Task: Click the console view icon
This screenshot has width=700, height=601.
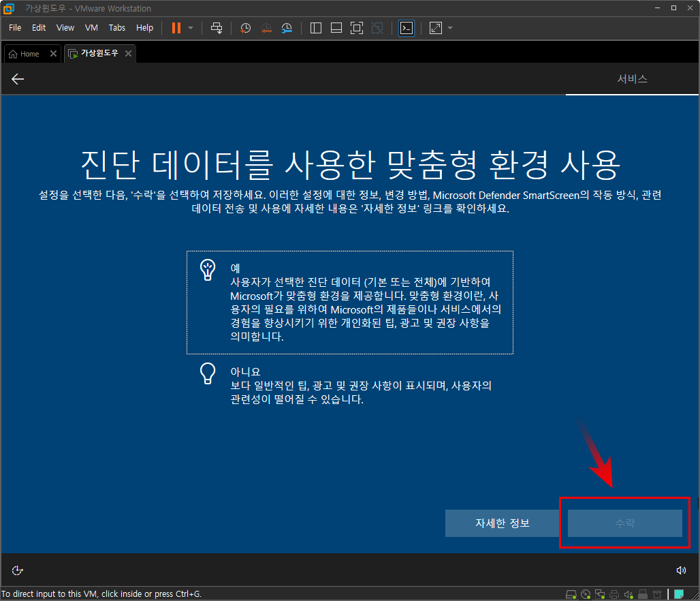Action: coord(407,28)
